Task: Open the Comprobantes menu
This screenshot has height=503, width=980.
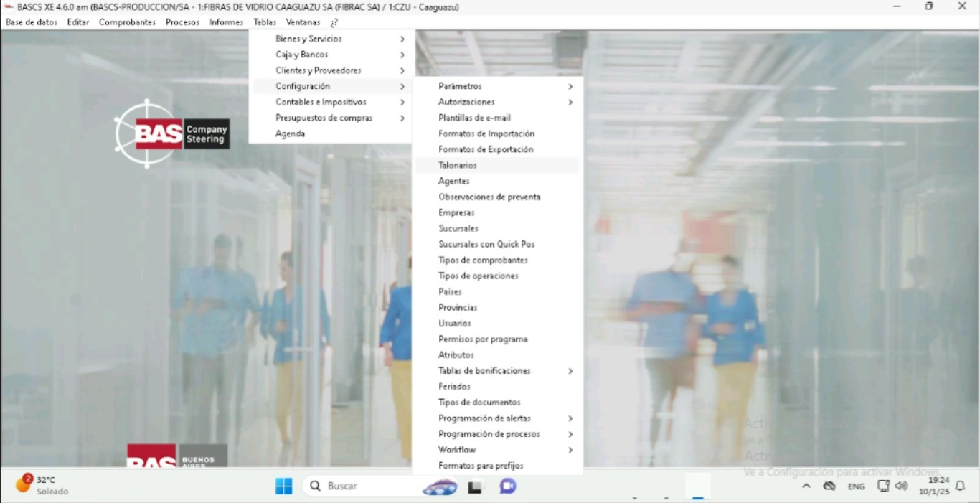Action: [127, 22]
